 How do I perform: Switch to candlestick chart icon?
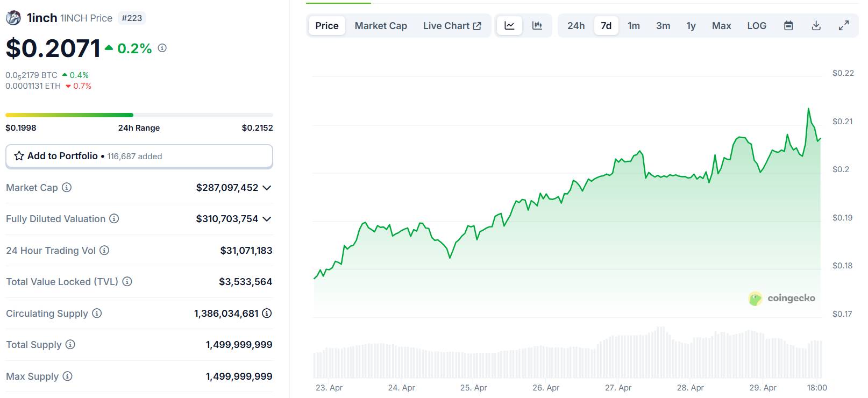point(537,25)
